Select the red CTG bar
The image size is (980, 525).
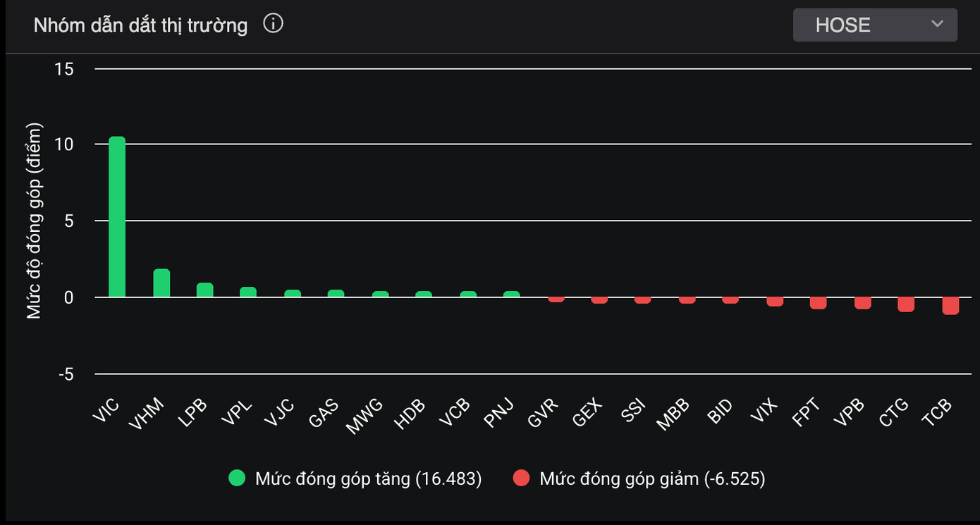coord(906,304)
